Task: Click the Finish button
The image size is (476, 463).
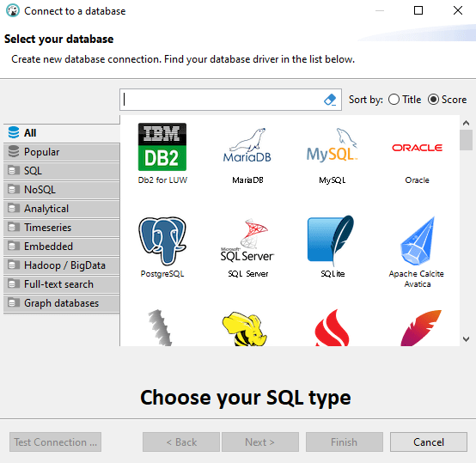Action: pyautogui.click(x=345, y=442)
